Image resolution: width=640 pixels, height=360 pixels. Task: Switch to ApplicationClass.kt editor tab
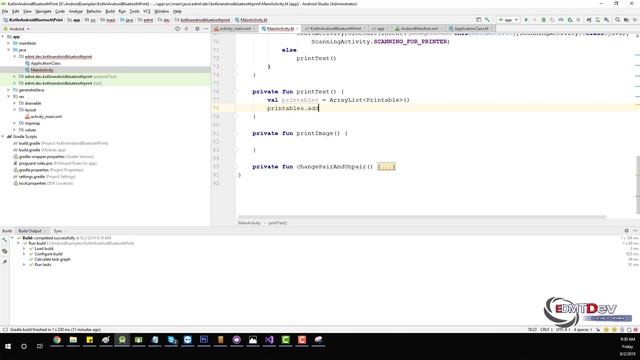471,29
